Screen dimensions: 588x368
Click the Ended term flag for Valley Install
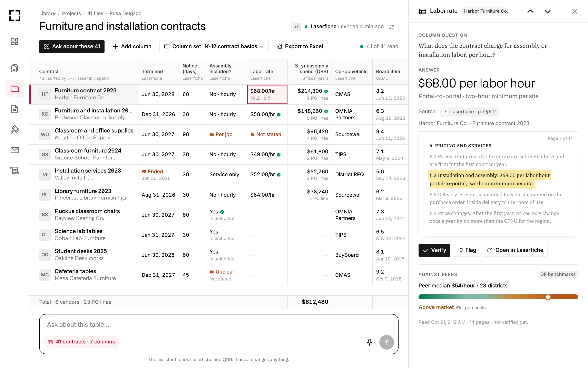click(x=152, y=172)
